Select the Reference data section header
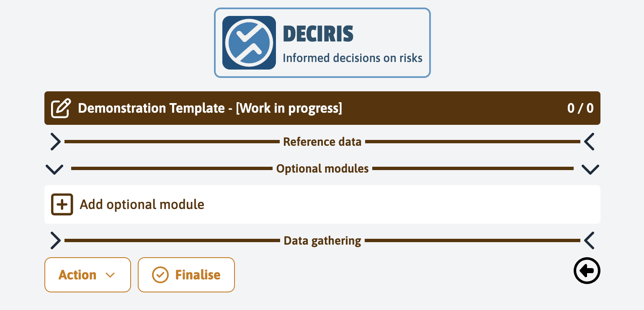Image resolution: width=644 pixels, height=310 pixels. click(322, 142)
